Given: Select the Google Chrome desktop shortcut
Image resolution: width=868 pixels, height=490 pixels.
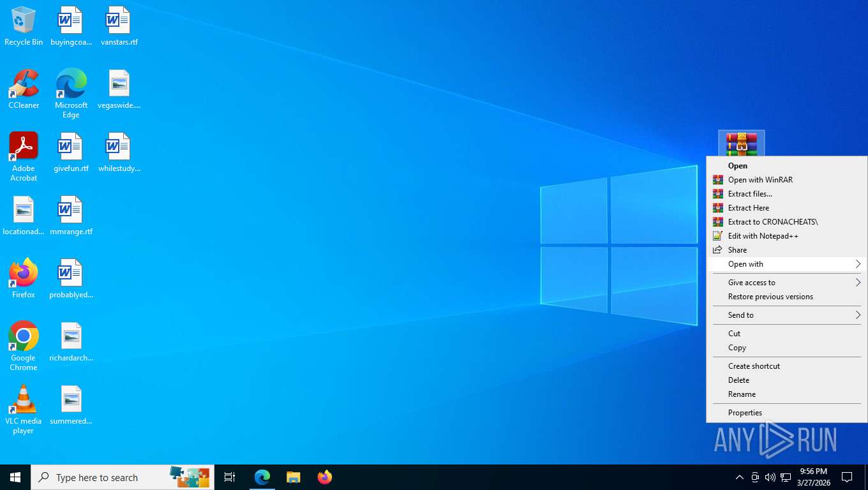Looking at the screenshot, I should coord(24,346).
